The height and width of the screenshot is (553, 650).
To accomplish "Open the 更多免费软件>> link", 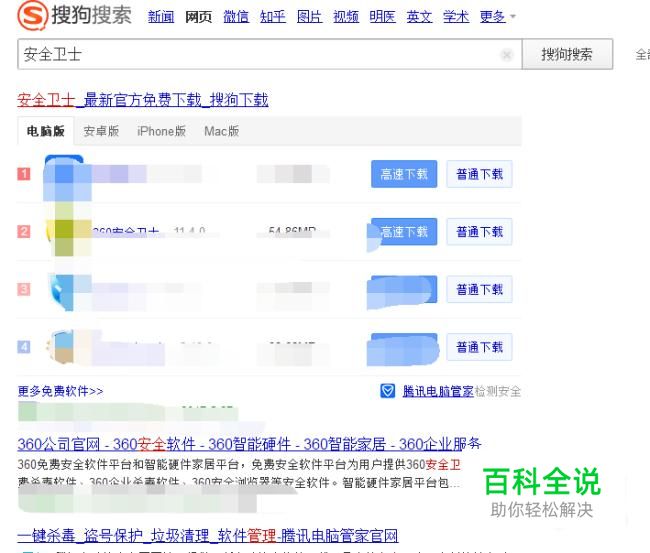I will pyautogui.click(x=60, y=391).
